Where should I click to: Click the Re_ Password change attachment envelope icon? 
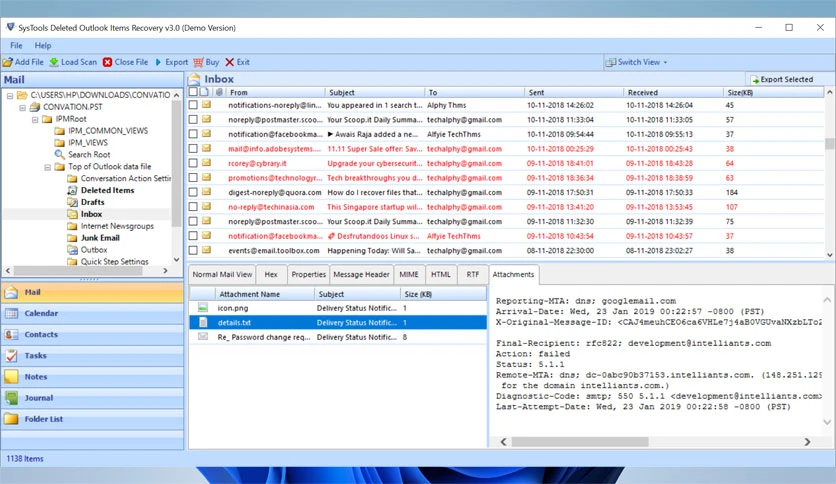pos(203,337)
